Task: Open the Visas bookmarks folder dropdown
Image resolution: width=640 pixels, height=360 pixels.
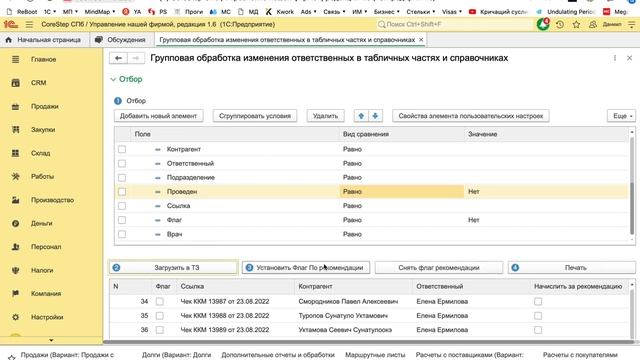Action: coord(451,12)
